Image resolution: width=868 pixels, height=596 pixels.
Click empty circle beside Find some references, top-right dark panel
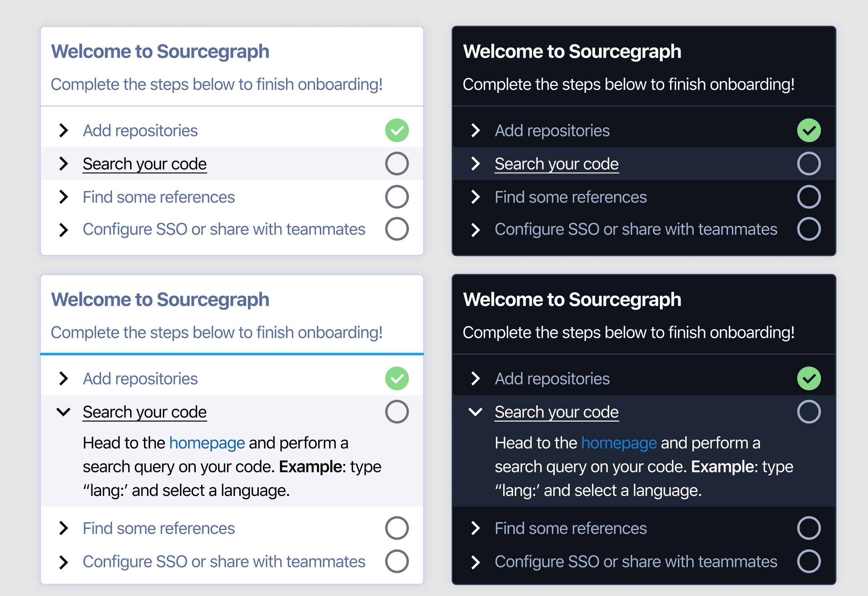point(809,197)
